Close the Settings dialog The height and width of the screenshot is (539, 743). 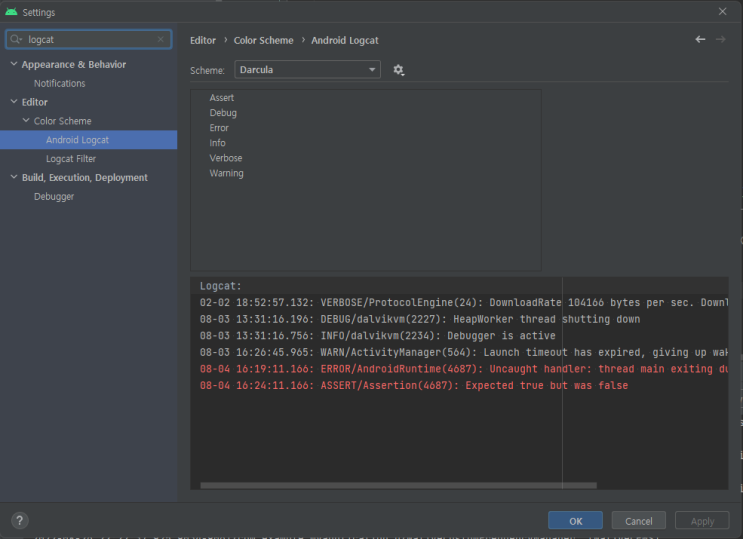722,11
